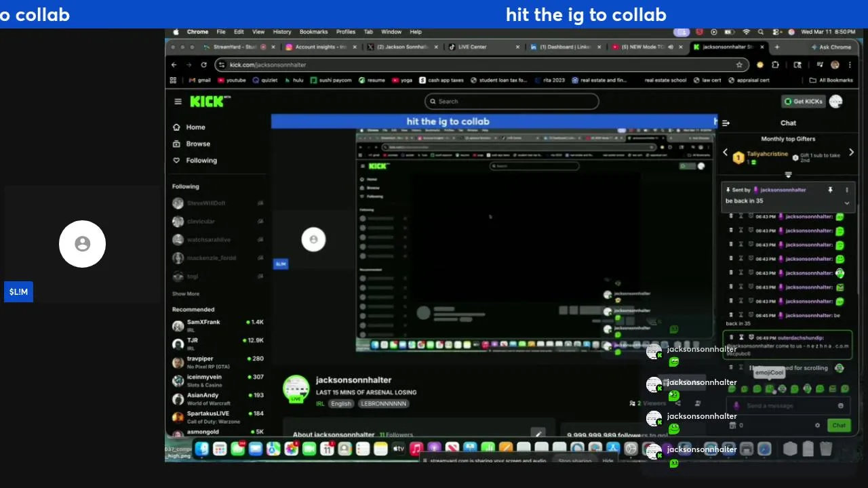
Task: Select AsianAndy recommended channel
Action: tap(218, 399)
